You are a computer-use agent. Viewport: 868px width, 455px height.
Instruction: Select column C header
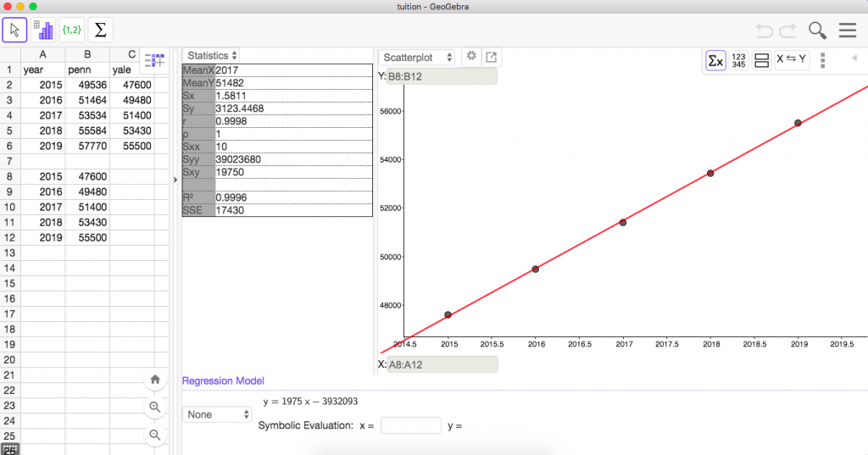[x=131, y=54]
